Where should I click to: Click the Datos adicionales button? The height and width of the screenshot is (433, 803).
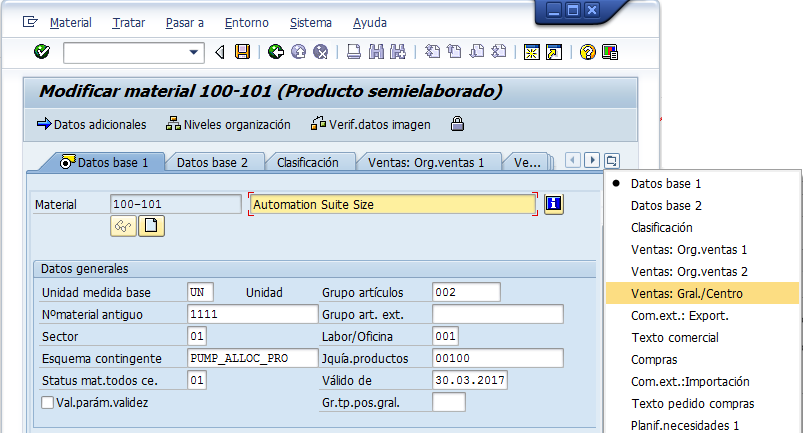pyautogui.click(x=92, y=124)
